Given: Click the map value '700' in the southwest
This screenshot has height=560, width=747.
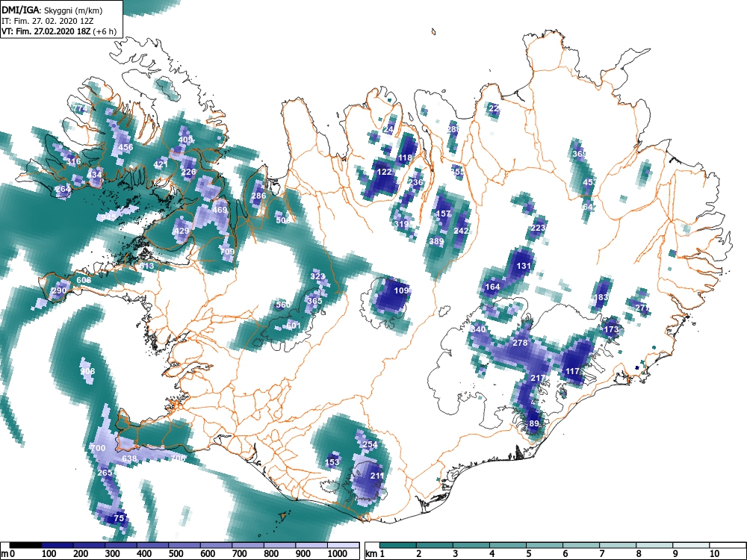Looking at the screenshot, I should tap(98, 448).
